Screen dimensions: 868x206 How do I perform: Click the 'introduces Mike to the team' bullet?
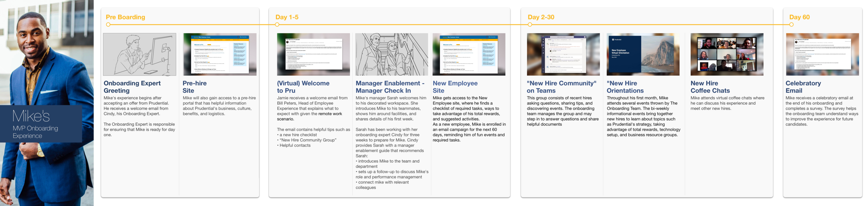click(x=387, y=164)
